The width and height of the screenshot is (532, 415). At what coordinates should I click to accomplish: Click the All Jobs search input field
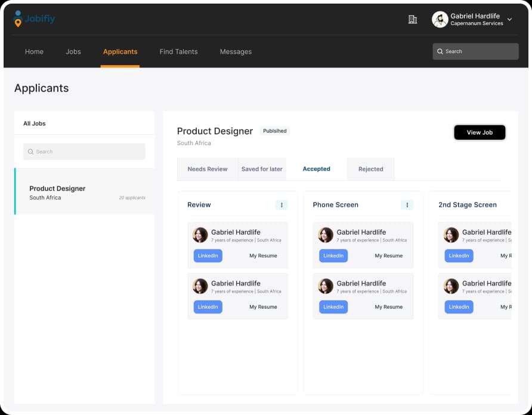click(x=83, y=152)
